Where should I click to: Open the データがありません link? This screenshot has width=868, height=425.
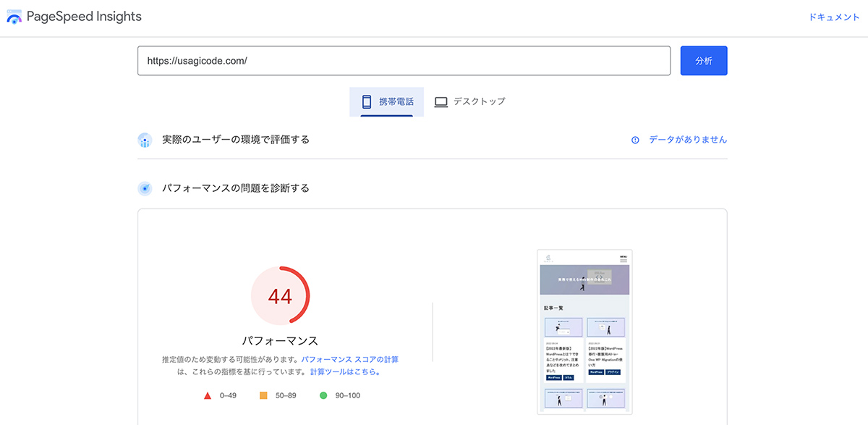click(688, 140)
